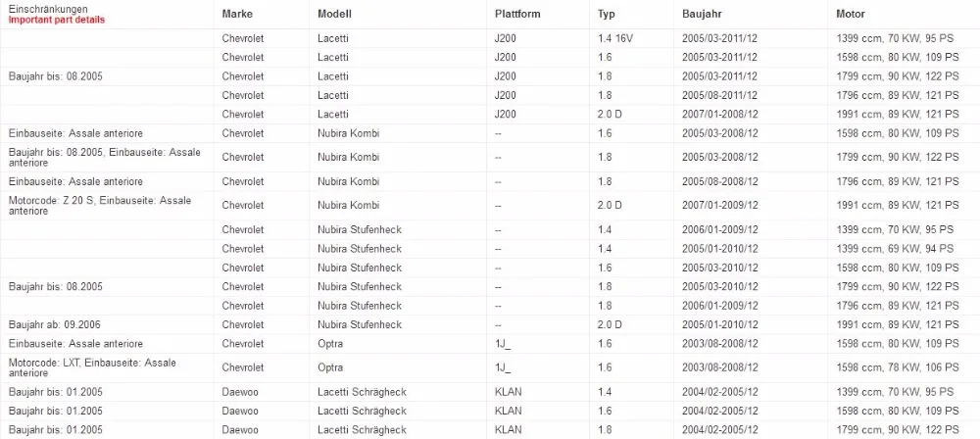Click the Einschränkungen header label
The width and height of the screenshot is (980, 439).
tap(48, 10)
